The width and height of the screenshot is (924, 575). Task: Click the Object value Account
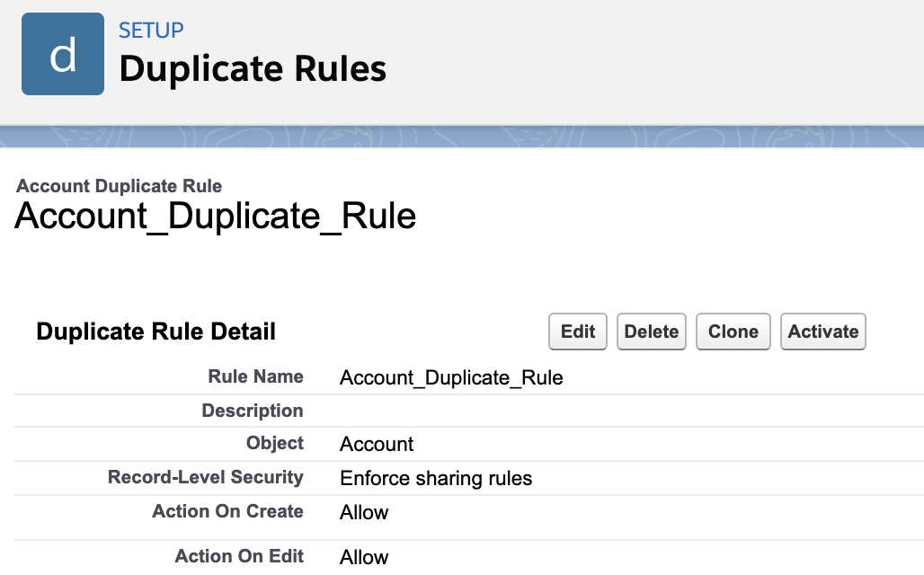point(377,445)
